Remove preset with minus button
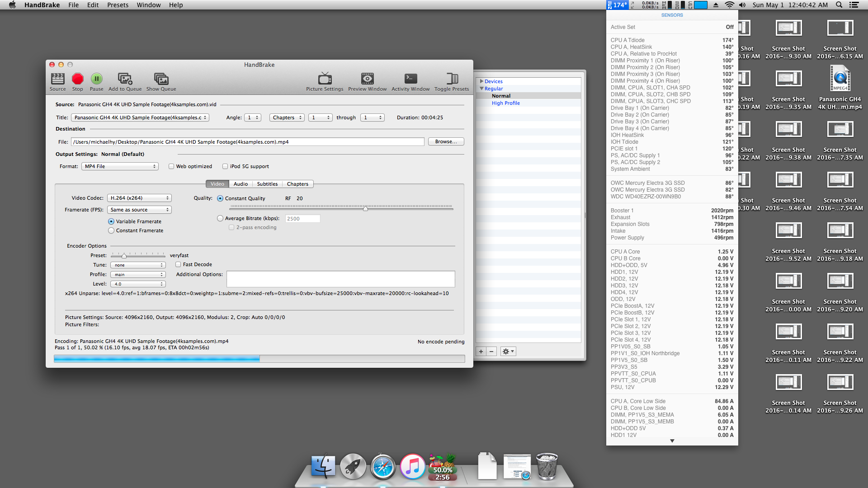Viewport: 868px width, 488px height. click(491, 352)
